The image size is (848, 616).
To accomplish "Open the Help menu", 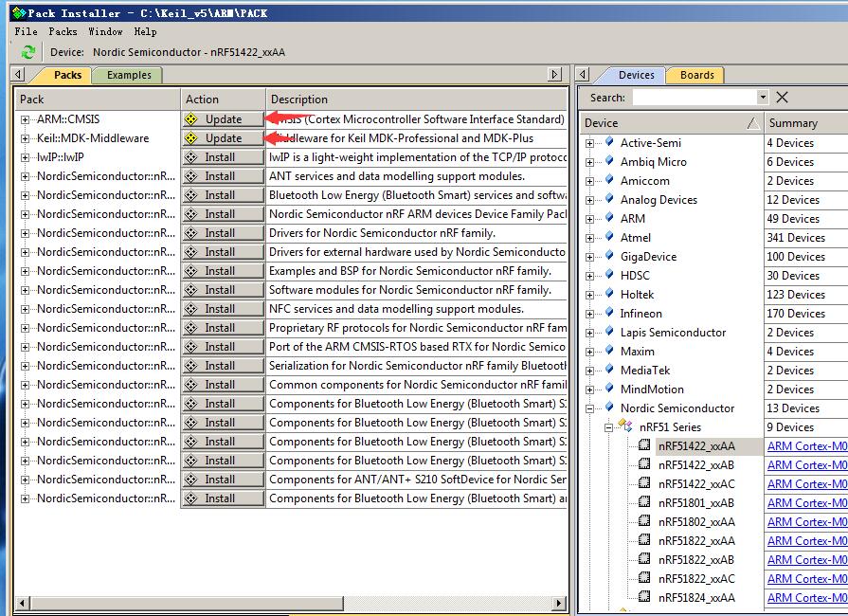I will tap(146, 31).
